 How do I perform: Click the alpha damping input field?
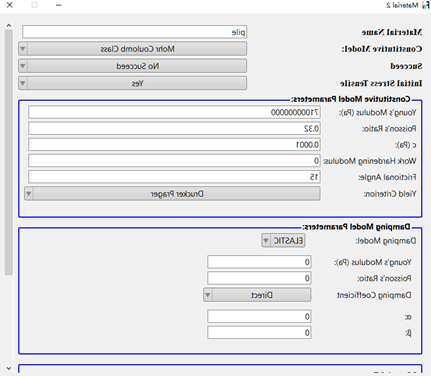(259, 316)
